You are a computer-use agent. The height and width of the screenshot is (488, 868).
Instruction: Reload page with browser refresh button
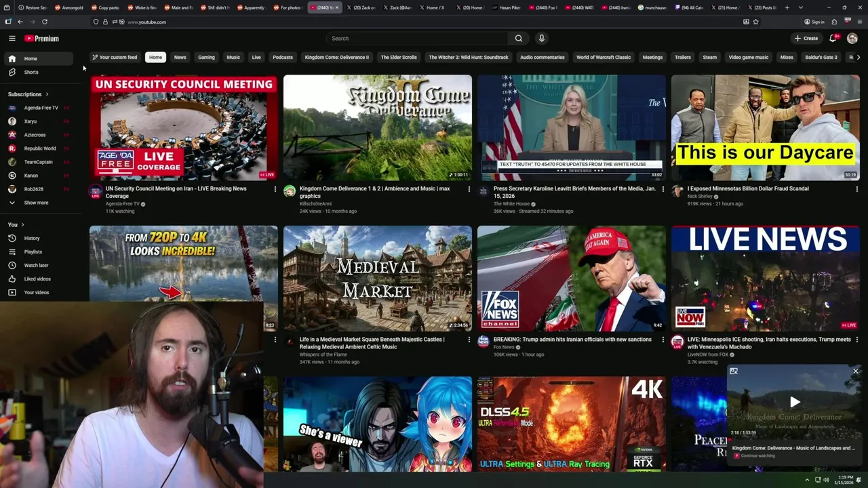click(x=45, y=22)
